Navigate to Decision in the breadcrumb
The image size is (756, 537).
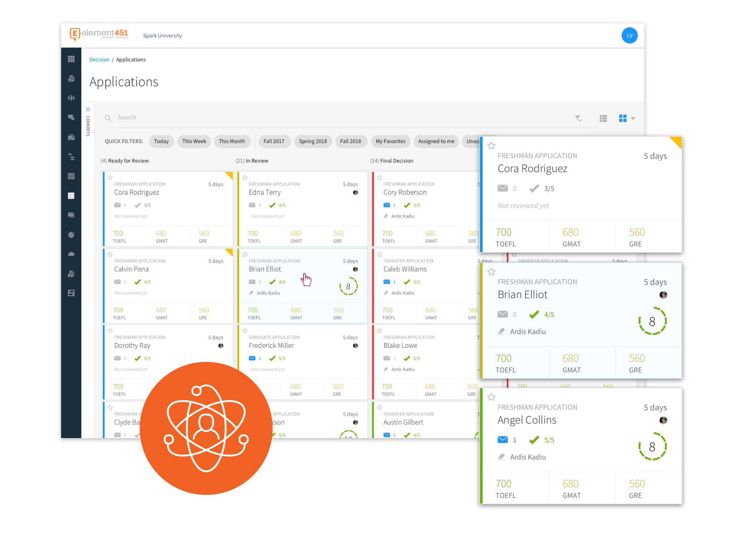pyautogui.click(x=99, y=59)
